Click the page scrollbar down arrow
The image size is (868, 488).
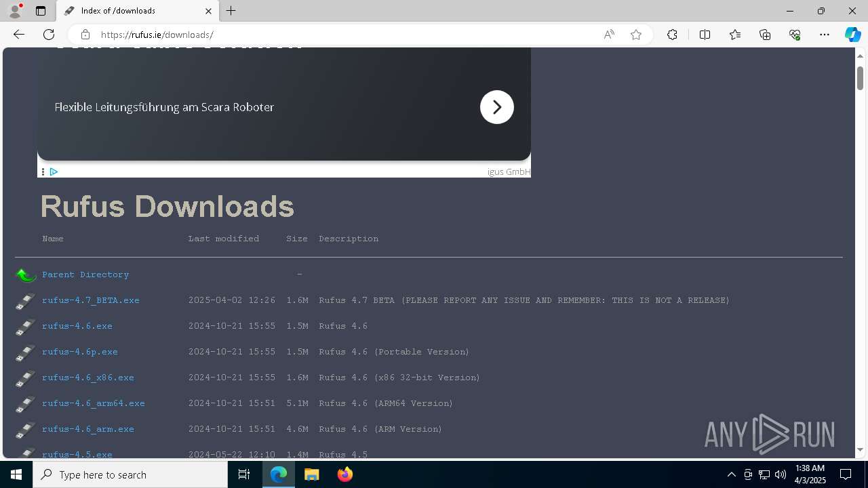tap(860, 449)
